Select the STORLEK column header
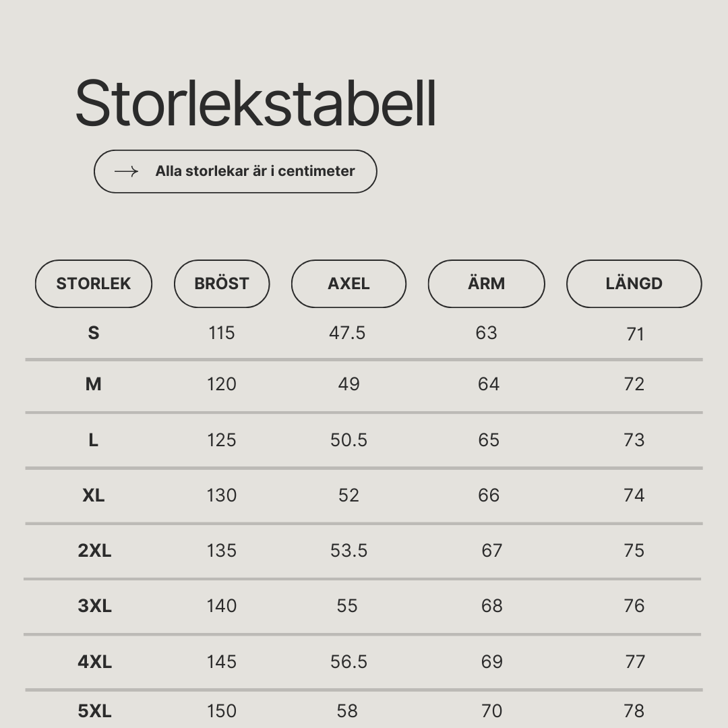The image size is (728, 728). point(93,284)
